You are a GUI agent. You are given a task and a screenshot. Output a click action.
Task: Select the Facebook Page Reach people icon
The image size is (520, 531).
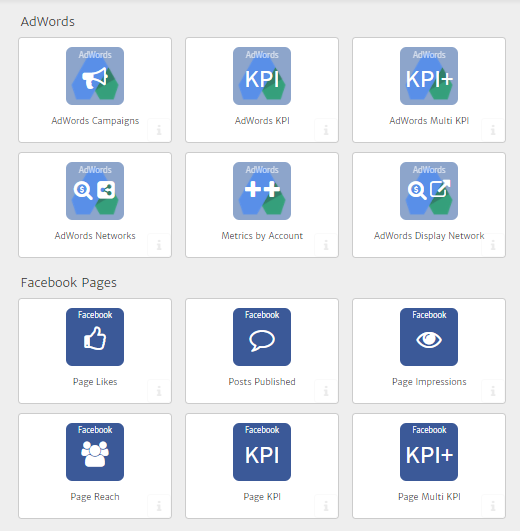point(95,452)
